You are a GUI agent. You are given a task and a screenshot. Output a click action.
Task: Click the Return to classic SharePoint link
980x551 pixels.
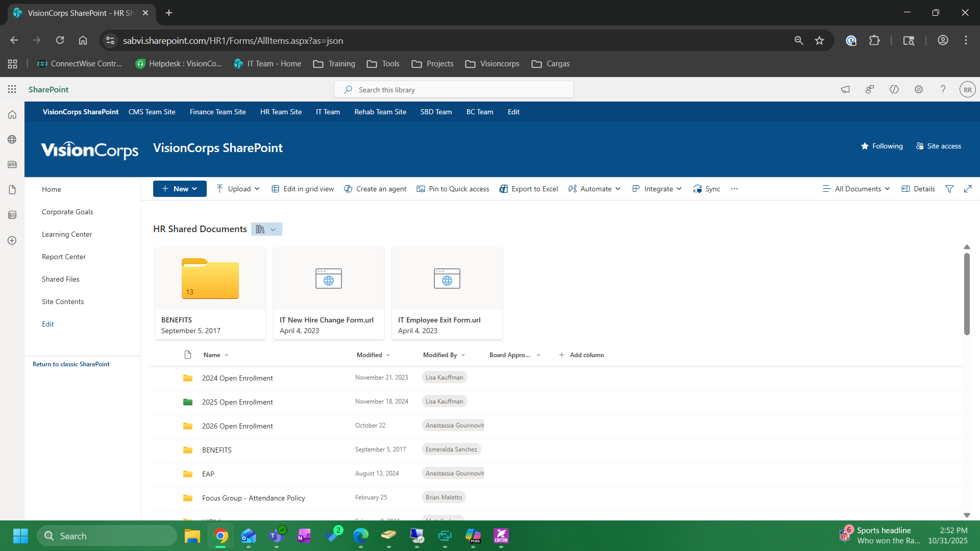(x=71, y=364)
